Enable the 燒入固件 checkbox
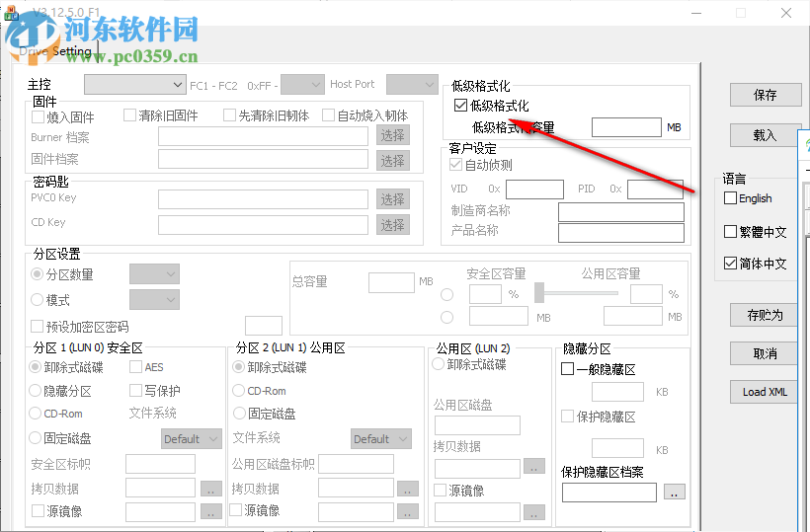The height and width of the screenshot is (532, 810). point(38,117)
